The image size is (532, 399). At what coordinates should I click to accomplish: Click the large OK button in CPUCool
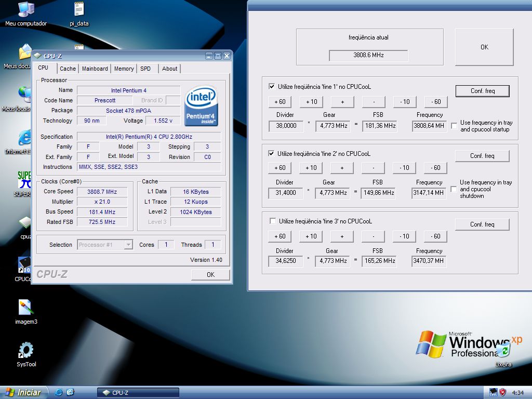coord(484,47)
